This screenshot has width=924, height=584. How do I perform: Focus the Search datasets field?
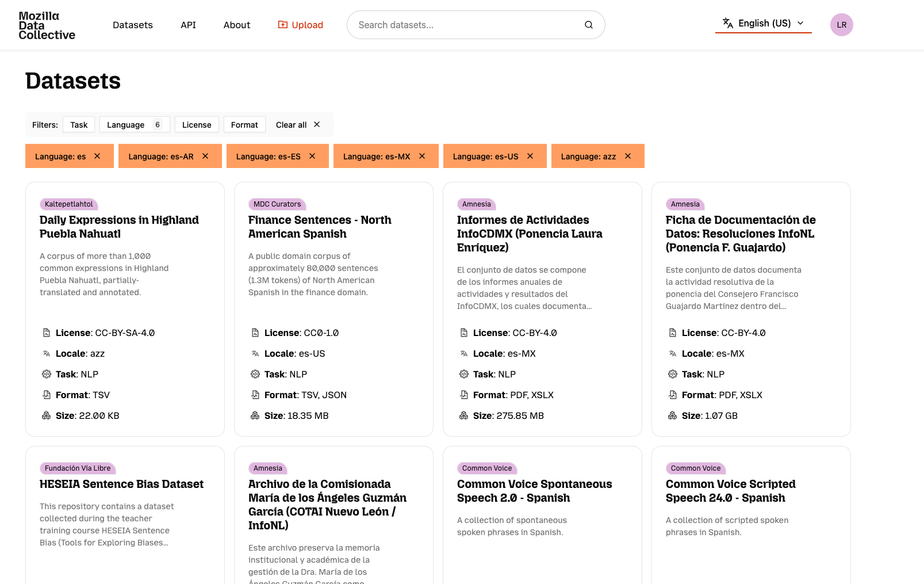click(x=476, y=25)
